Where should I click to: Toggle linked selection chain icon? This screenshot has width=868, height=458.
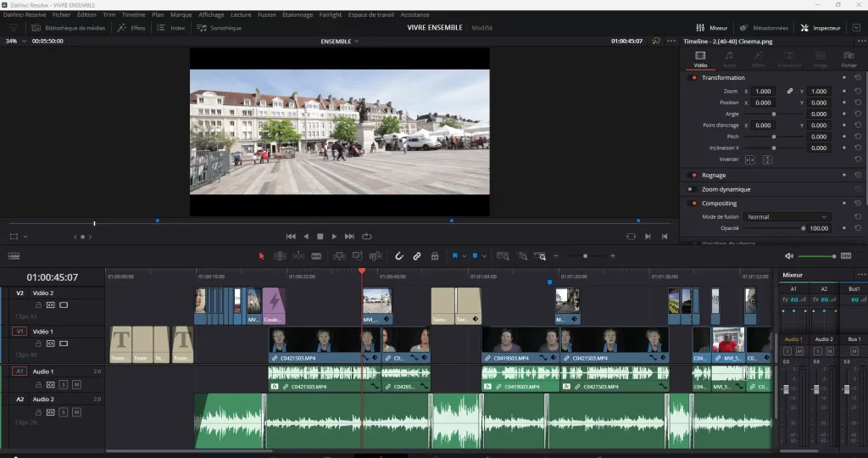tap(417, 256)
